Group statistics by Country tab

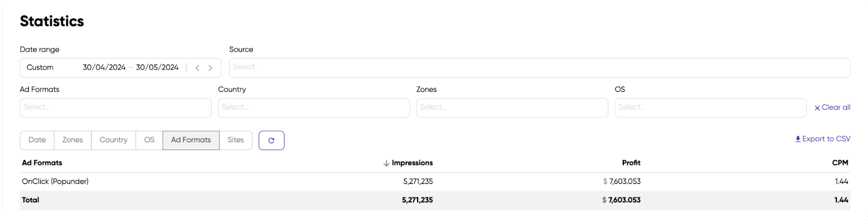[113, 140]
